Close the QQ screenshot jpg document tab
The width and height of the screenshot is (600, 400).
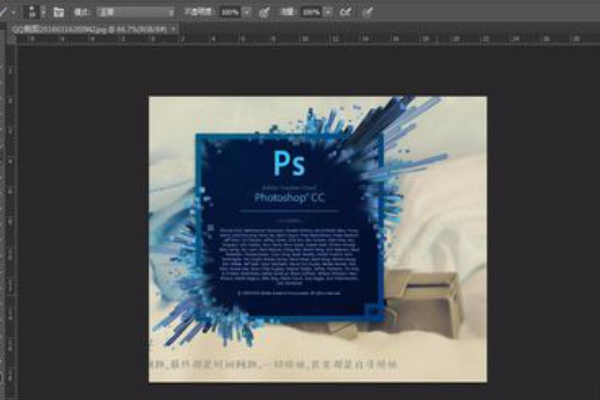[174, 29]
